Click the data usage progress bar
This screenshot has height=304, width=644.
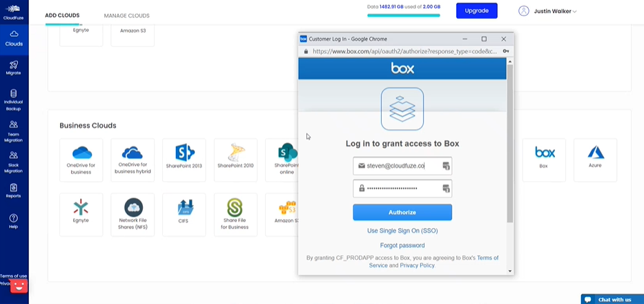404,16
